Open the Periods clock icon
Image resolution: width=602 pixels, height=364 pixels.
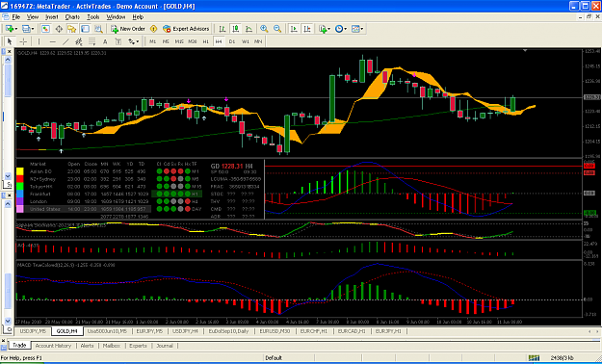point(339,29)
